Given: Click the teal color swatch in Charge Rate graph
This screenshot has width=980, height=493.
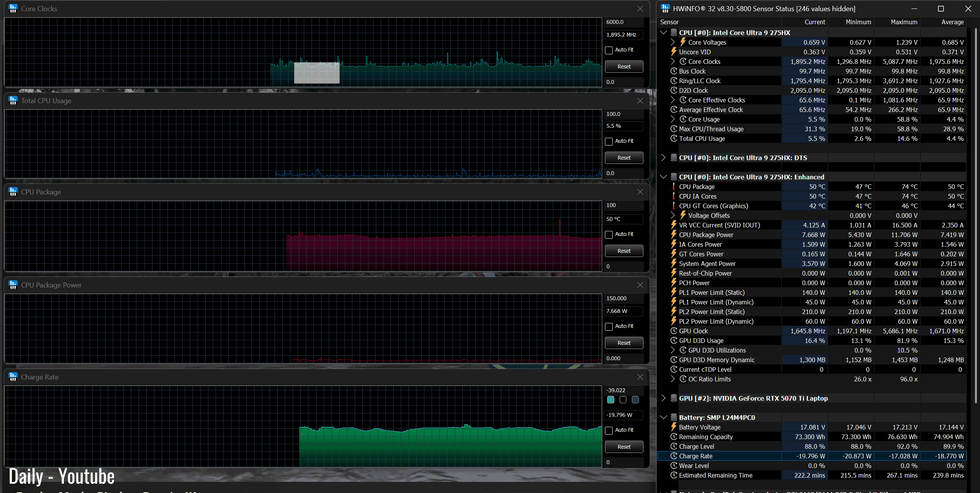Looking at the screenshot, I should 611,400.
